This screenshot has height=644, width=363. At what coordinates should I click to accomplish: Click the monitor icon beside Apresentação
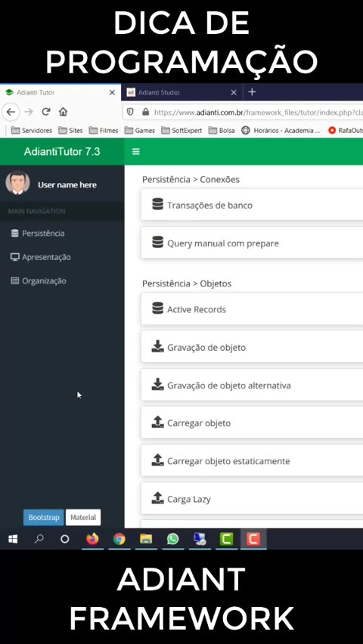pos(15,257)
